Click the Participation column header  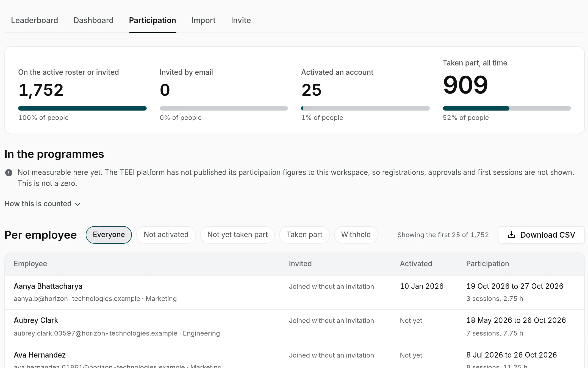(488, 264)
